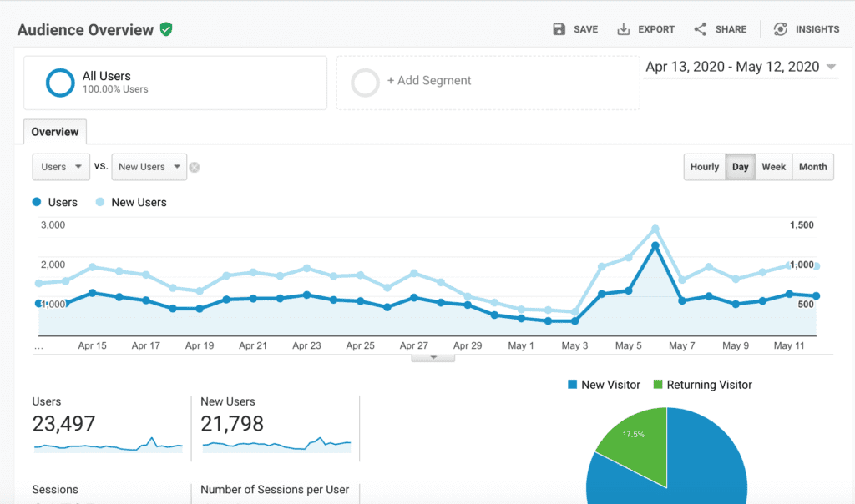Switch chart granularity to Day
The image size is (855, 504).
coord(740,167)
